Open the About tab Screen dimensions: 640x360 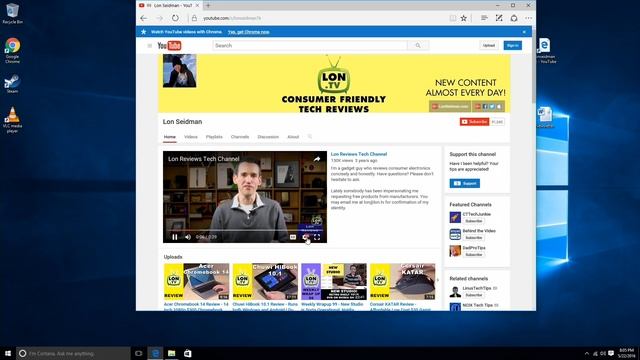click(x=293, y=137)
